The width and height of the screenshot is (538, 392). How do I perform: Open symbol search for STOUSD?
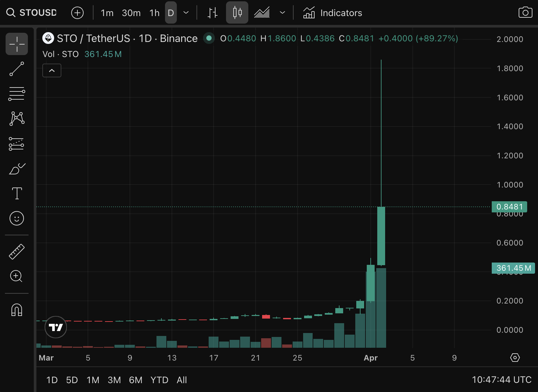click(x=31, y=12)
